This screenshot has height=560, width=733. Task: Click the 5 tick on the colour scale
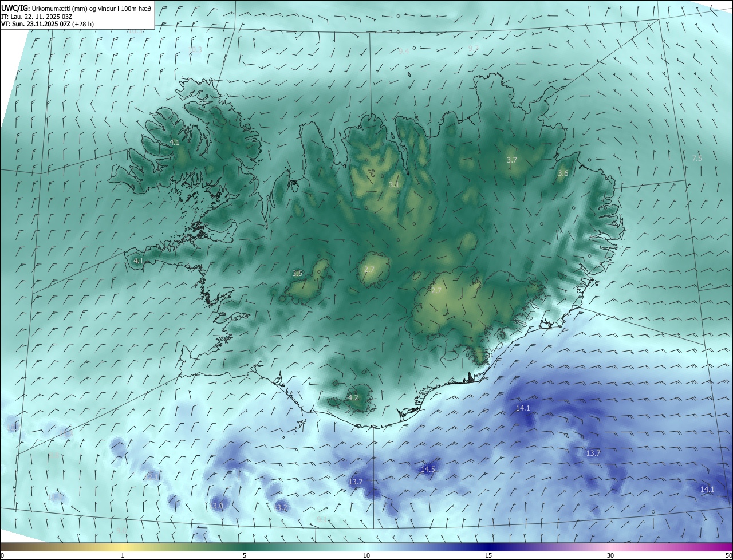coord(245,555)
